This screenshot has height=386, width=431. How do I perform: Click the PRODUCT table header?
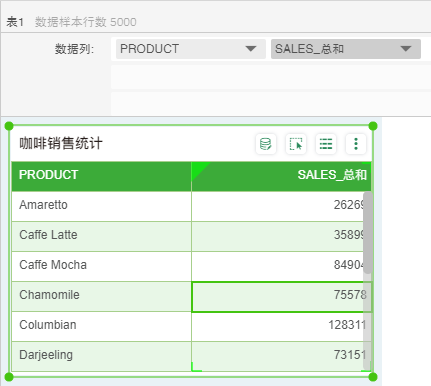(101, 176)
